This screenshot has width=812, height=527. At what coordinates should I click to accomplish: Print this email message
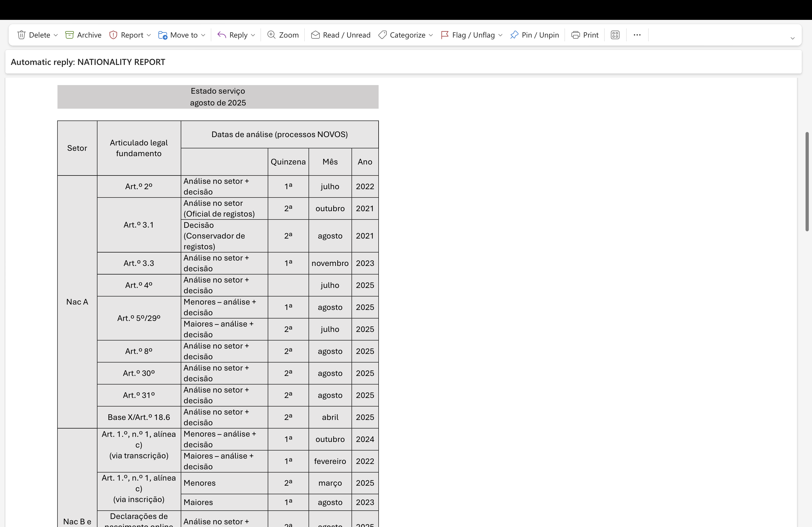(585, 35)
